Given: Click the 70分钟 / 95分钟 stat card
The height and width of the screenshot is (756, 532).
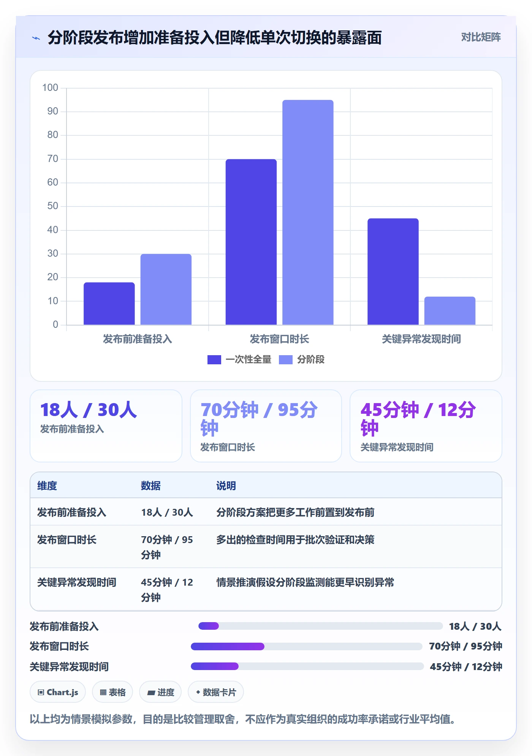Looking at the screenshot, I should pos(266,426).
